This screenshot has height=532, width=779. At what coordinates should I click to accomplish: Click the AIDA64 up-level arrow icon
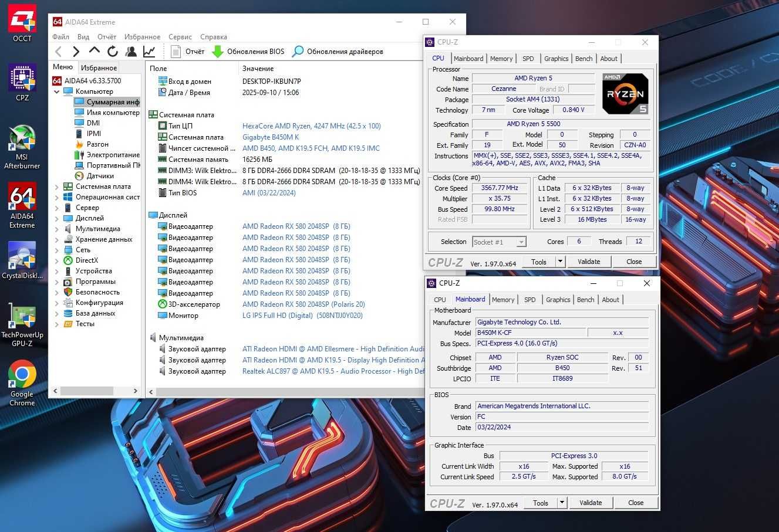(94, 51)
